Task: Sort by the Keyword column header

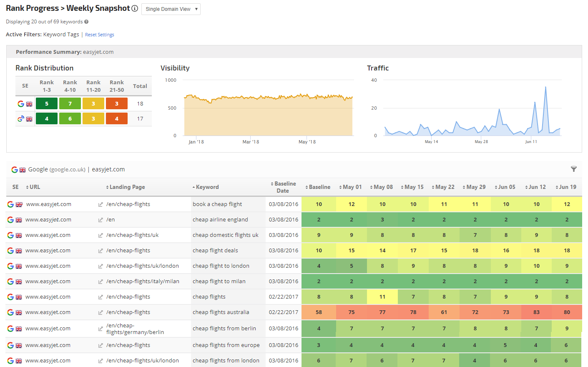Action: pyautogui.click(x=207, y=187)
